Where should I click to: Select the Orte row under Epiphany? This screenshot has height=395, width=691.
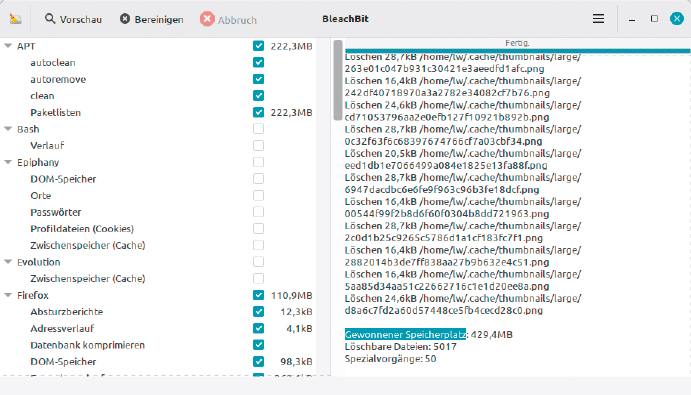click(159, 195)
